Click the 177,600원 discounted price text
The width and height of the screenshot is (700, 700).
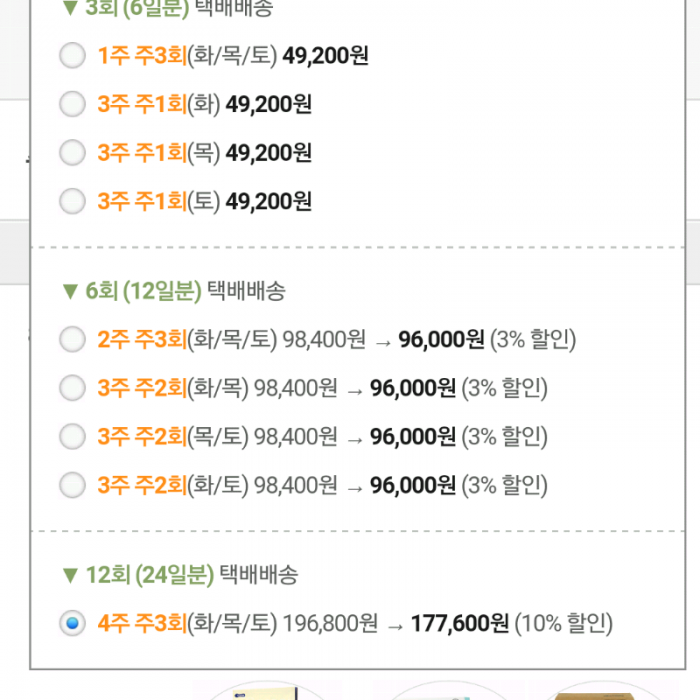tap(459, 625)
